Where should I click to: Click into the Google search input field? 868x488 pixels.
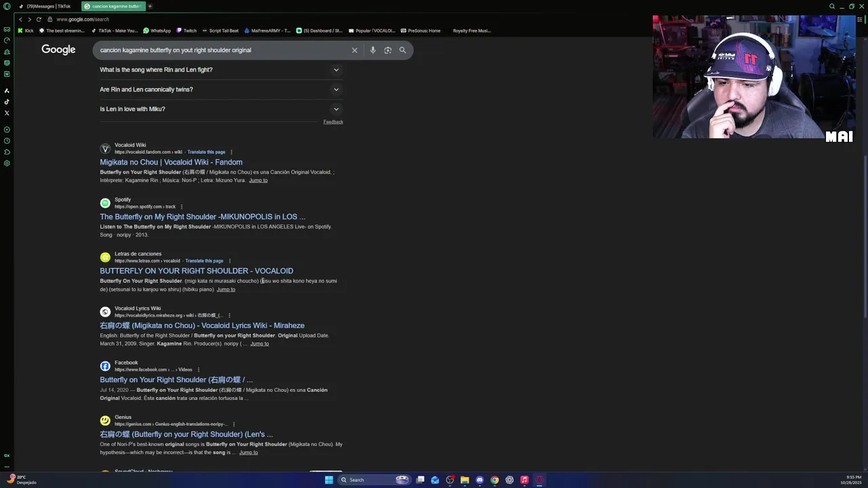[x=222, y=50]
